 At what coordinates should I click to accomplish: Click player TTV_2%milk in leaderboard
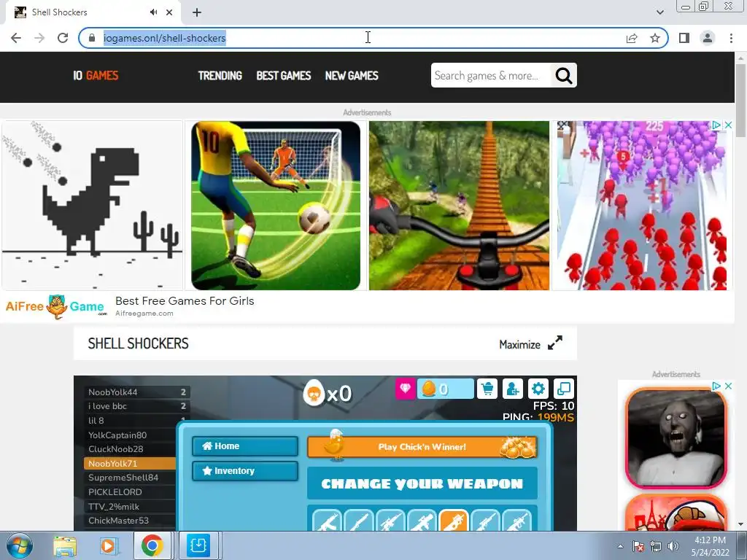pos(130,507)
